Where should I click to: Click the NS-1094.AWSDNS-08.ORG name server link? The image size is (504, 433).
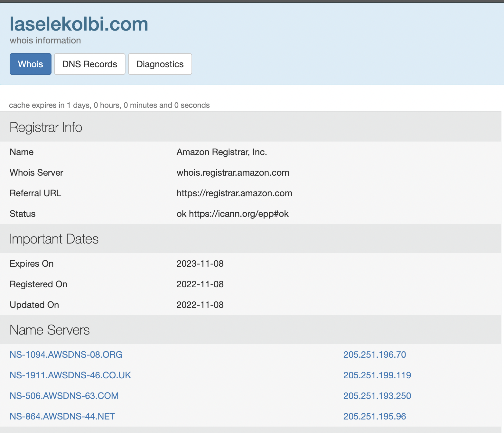click(x=66, y=355)
